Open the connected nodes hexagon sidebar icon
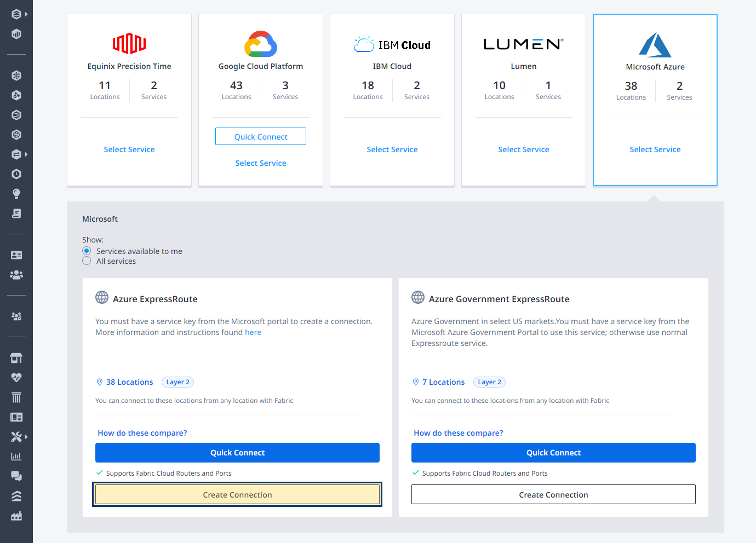 point(16,95)
